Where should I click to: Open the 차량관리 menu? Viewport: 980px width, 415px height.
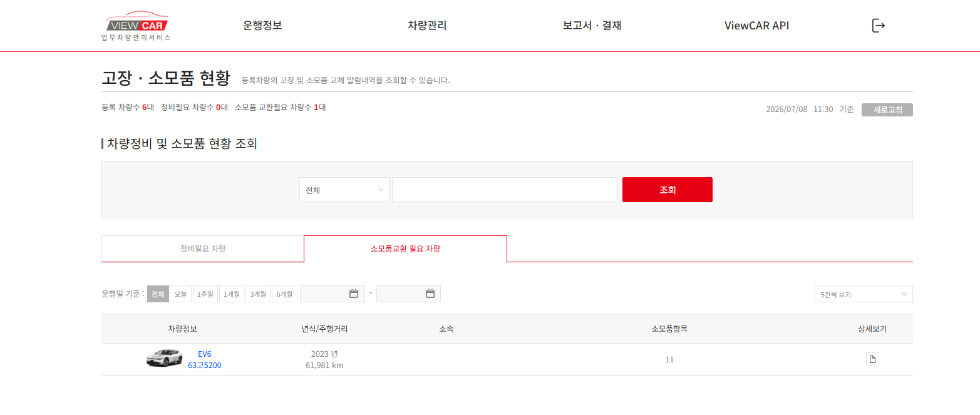click(427, 26)
